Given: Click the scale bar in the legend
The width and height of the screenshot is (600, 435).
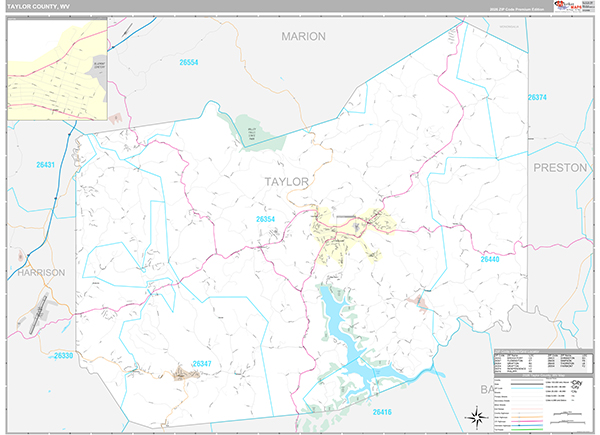Looking at the screenshot, I should 569,418.
